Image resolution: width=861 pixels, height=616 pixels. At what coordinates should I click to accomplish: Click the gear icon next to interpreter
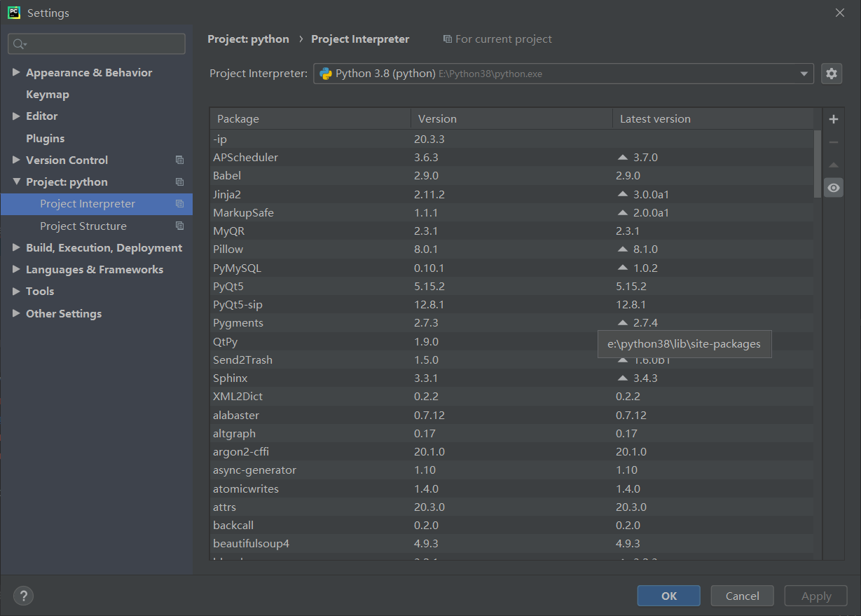pyautogui.click(x=832, y=74)
